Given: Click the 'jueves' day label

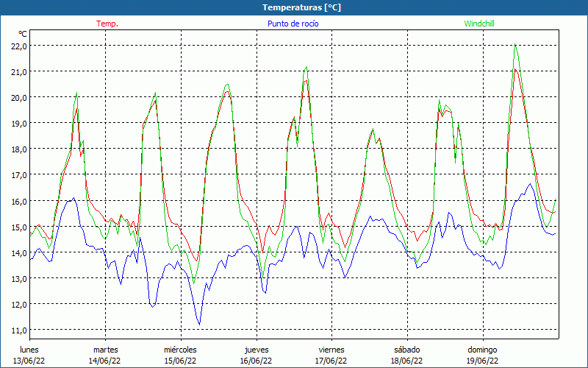Looking at the screenshot, I should 257,350.
